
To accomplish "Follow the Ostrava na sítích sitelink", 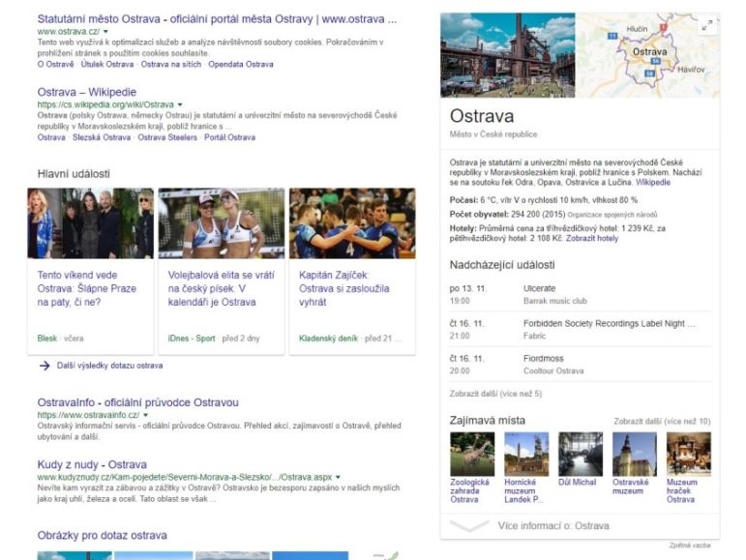I will pyautogui.click(x=171, y=64).
